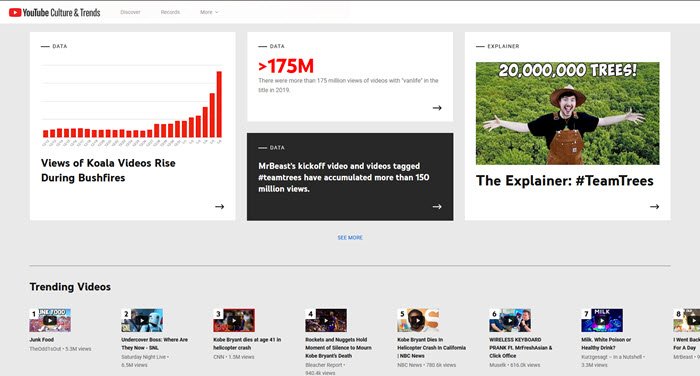Click the Trending Videos section heading
This screenshot has height=376, width=700.
[70, 287]
